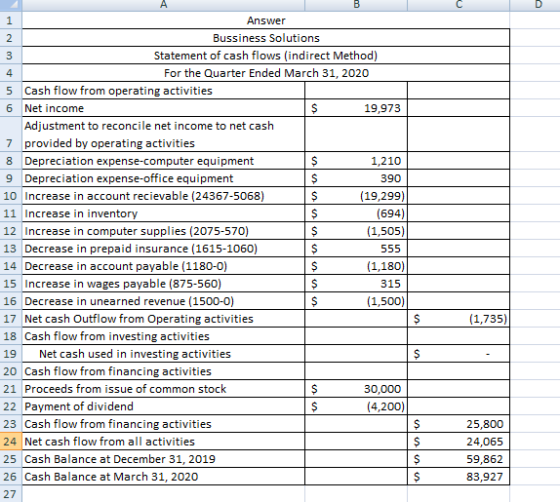Select column B header
This screenshot has height=502, width=560.
click(x=356, y=5)
